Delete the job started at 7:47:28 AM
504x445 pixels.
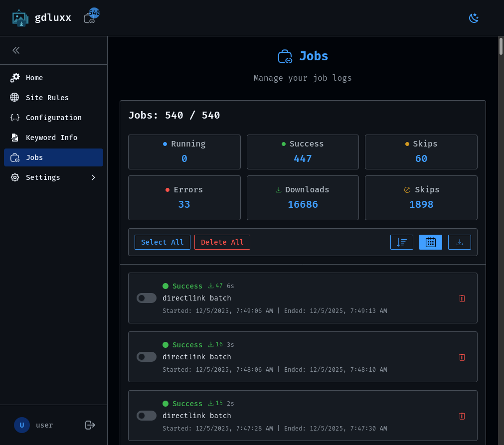pyautogui.click(x=462, y=416)
